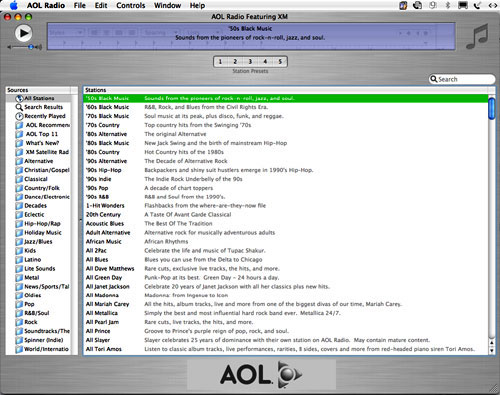This screenshot has width=500, height=395.
Task: Select the '60s Black Music station
Action: pos(285,107)
